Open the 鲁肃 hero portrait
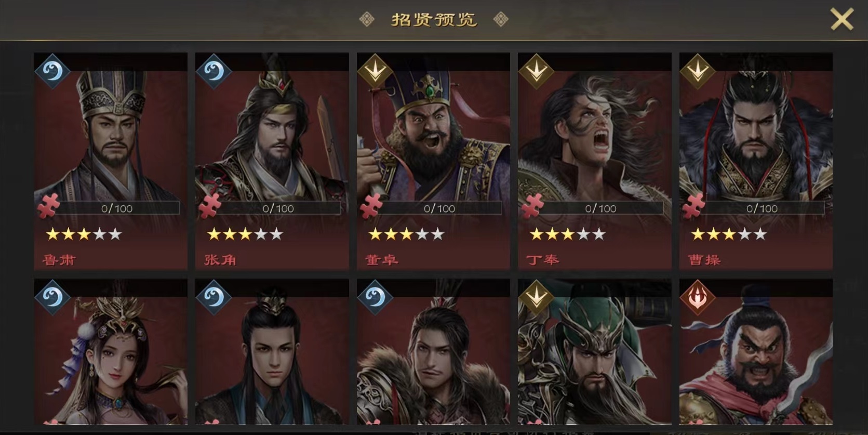The height and width of the screenshot is (435, 868). 111,135
